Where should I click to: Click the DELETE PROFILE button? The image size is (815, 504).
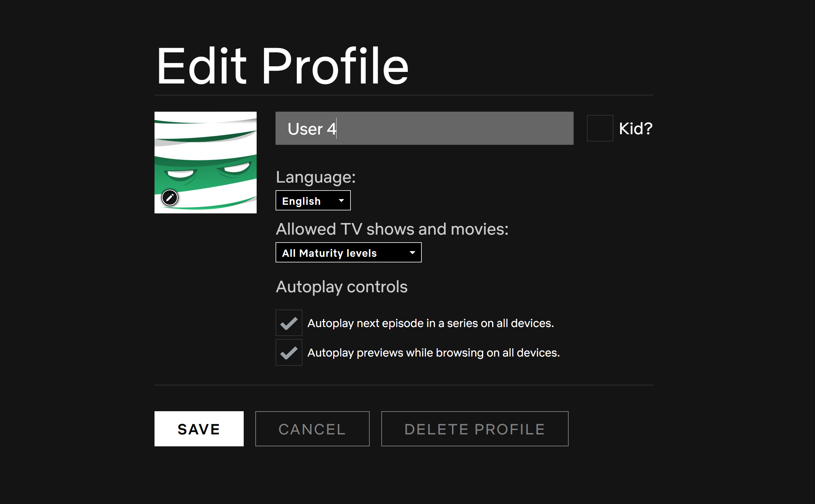(474, 429)
